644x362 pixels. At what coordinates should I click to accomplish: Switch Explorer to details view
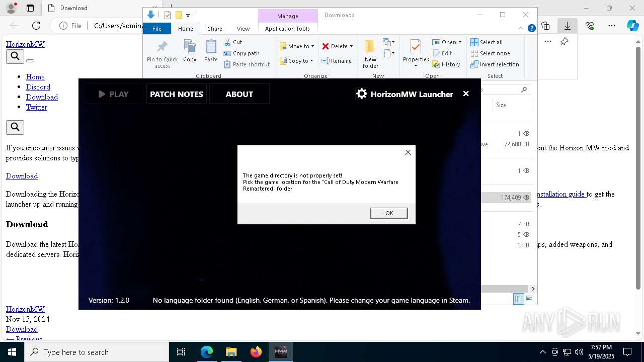519,299
